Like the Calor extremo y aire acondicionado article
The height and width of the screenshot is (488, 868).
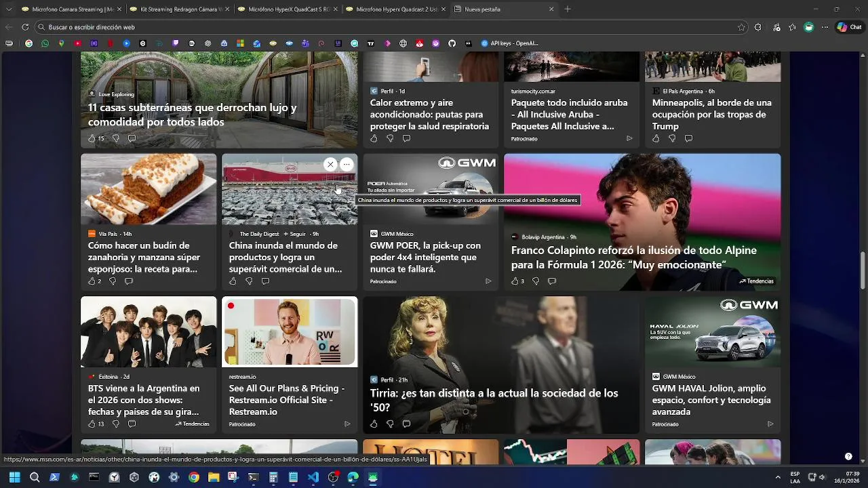374,138
